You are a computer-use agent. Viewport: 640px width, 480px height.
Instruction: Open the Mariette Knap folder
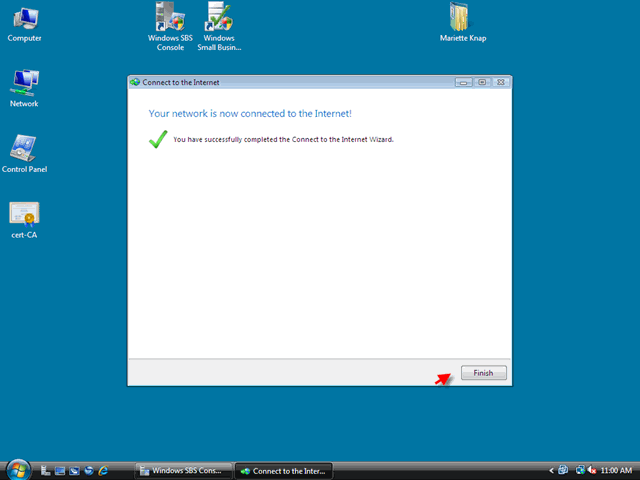463,22
